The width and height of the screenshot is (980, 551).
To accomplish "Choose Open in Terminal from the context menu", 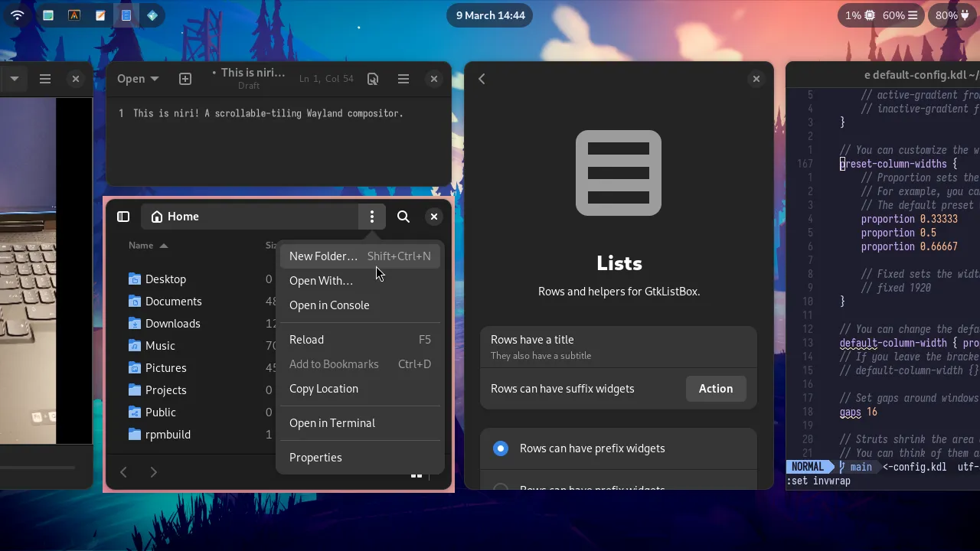I will 332,422.
